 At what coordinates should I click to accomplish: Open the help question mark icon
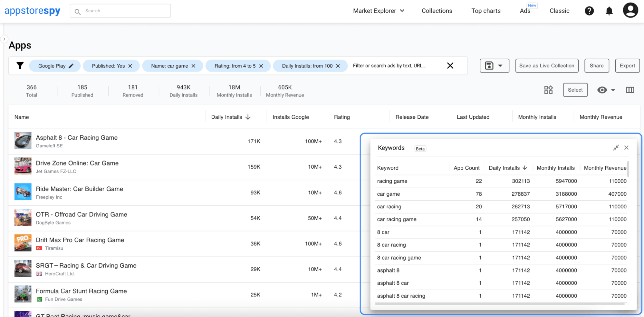tap(589, 11)
